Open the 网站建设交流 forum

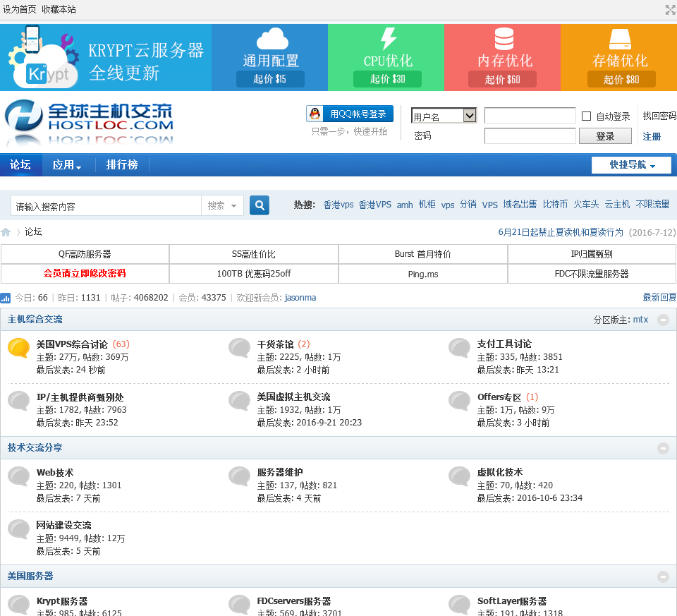(64, 525)
